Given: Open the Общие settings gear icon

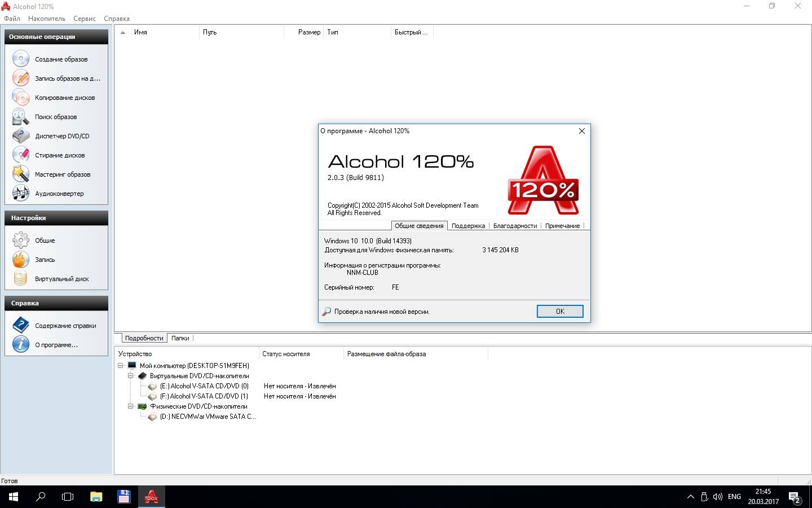Looking at the screenshot, I should [x=21, y=240].
